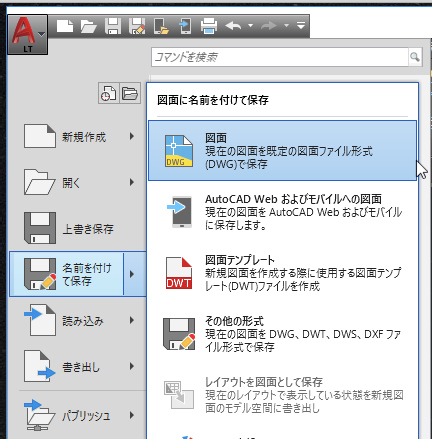Click the Save As icon in quick access toolbar

tap(137, 26)
